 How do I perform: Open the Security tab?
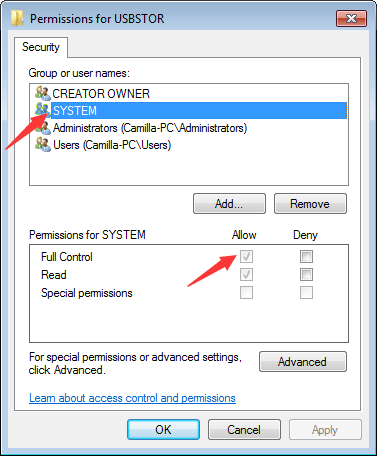click(x=41, y=47)
